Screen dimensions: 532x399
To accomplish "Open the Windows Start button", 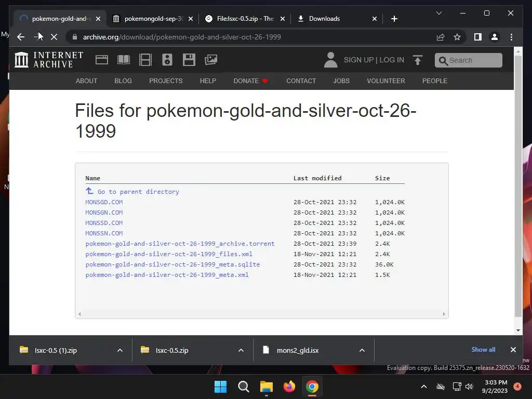I will point(220,387).
